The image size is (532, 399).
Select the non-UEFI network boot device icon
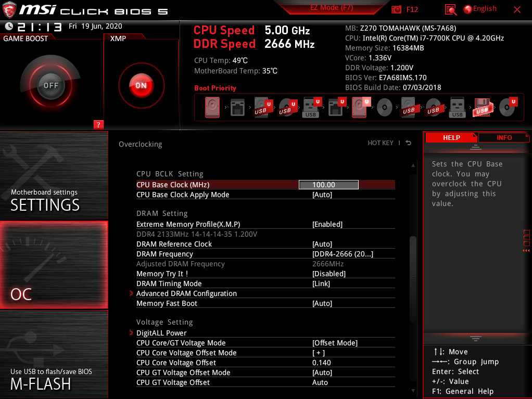pos(237,108)
